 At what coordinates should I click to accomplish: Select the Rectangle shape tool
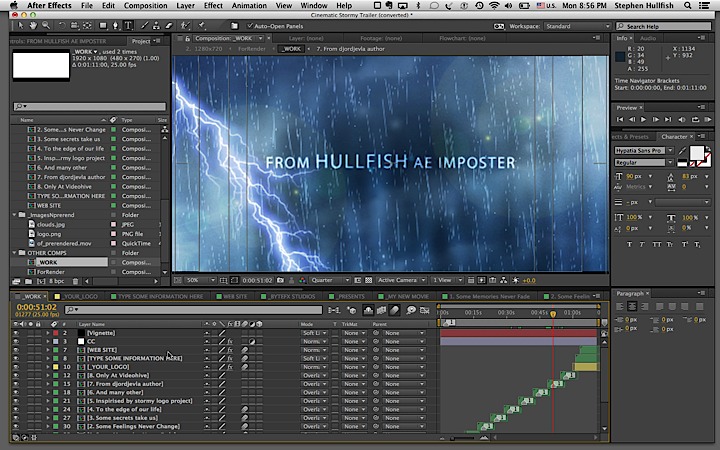[x=103, y=26]
